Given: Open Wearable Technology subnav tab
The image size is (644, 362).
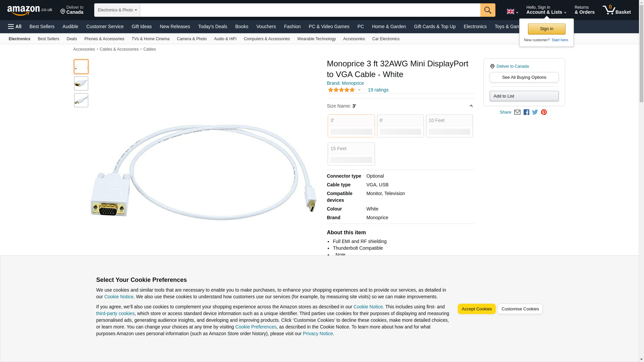Looking at the screenshot, I should point(316,39).
